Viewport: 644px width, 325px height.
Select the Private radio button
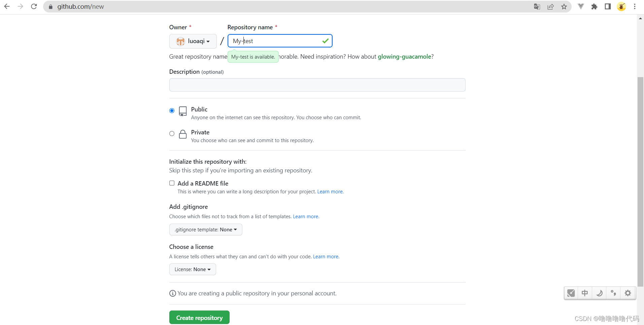click(172, 133)
